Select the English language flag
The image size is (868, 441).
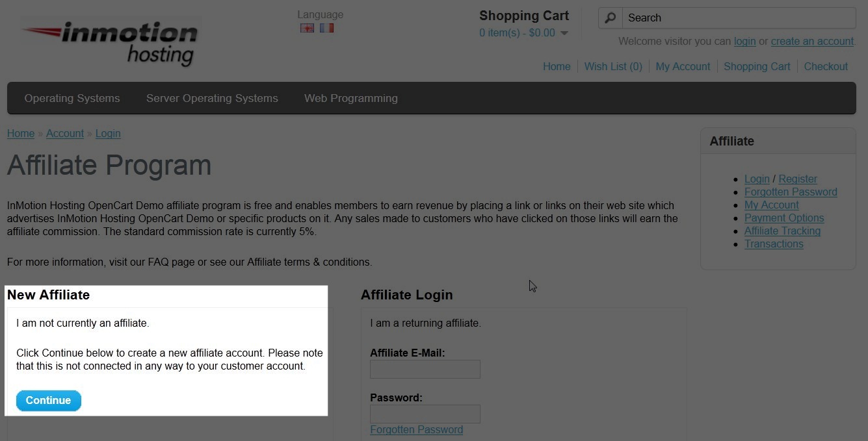307,28
